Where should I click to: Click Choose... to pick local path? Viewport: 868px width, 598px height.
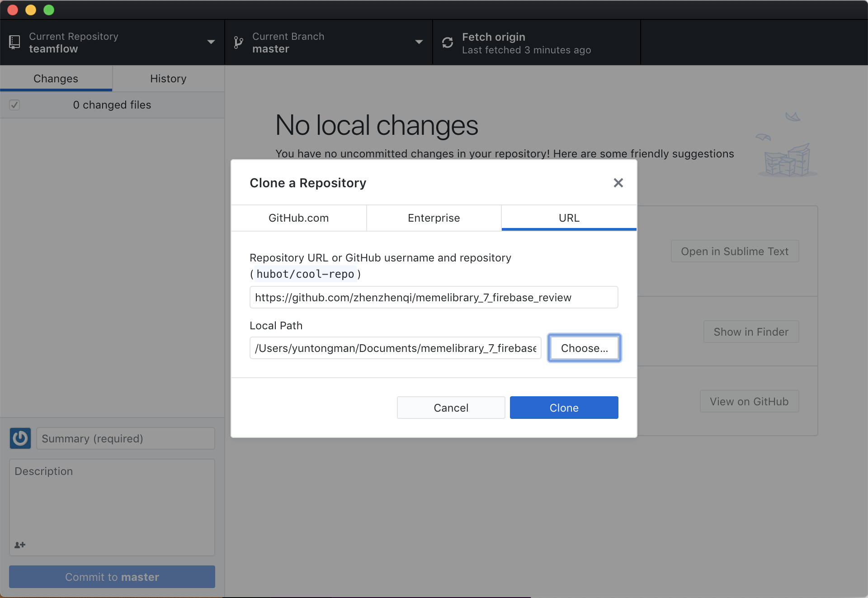[x=584, y=348]
